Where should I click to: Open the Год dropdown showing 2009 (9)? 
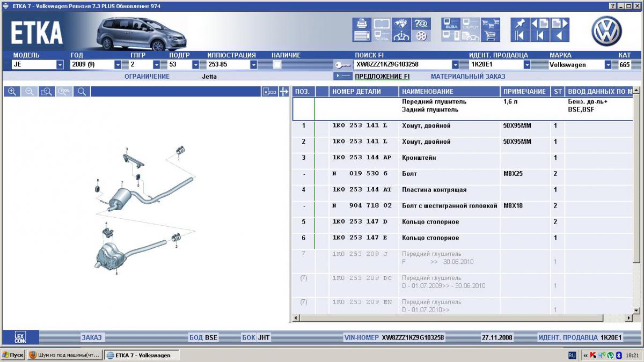tap(118, 65)
